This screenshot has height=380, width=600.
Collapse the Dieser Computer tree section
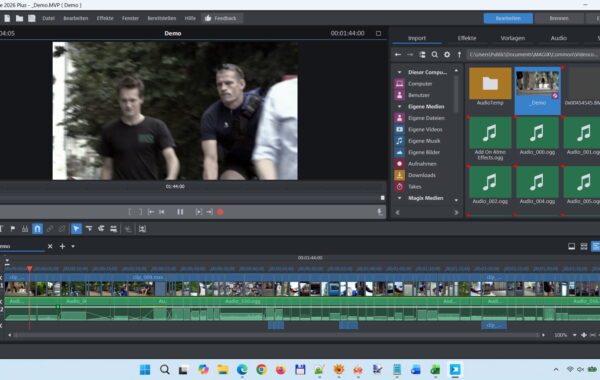pyautogui.click(x=399, y=72)
